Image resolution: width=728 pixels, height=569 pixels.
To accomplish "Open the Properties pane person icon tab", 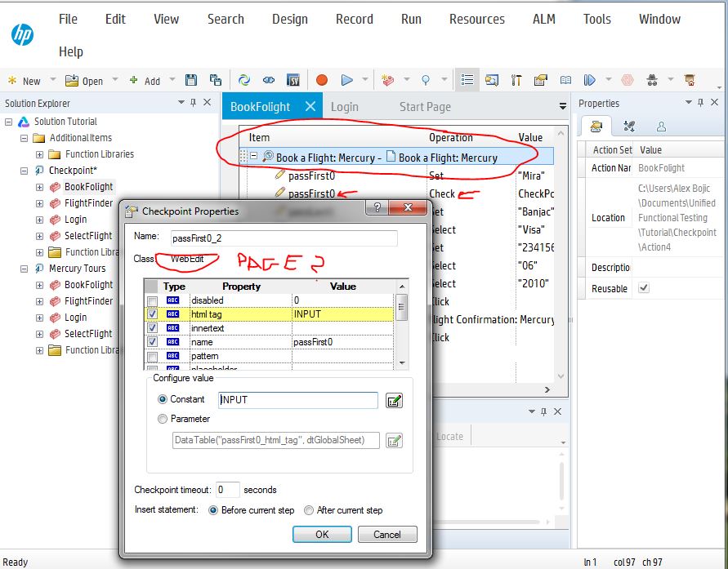I will pos(662,127).
